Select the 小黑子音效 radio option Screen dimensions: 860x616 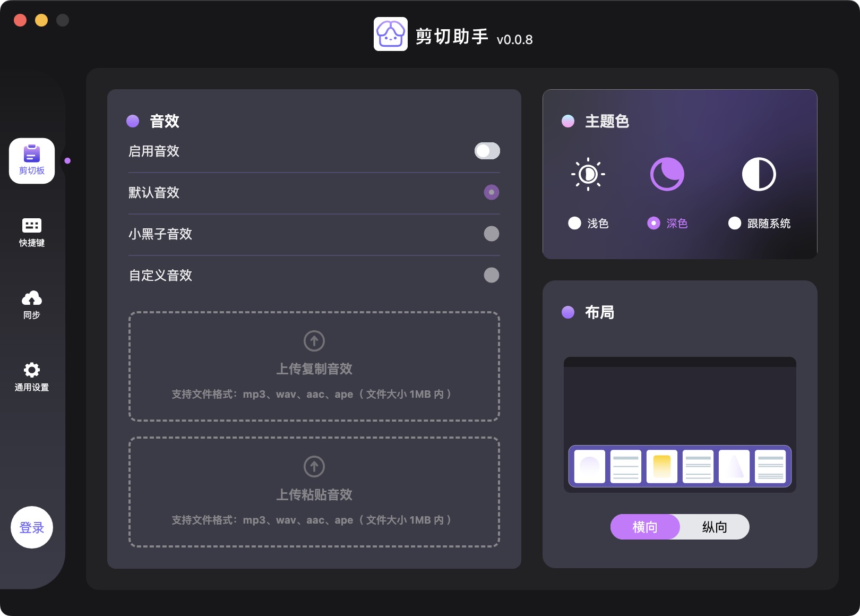coord(492,234)
